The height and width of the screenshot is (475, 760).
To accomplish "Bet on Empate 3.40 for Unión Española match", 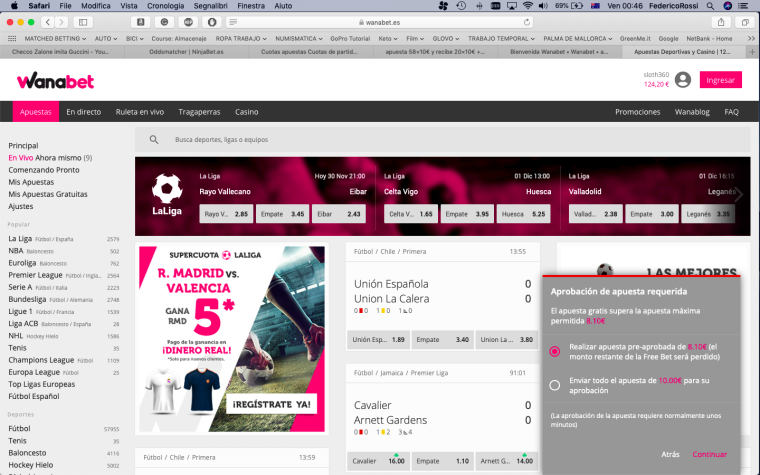I will pos(442,339).
